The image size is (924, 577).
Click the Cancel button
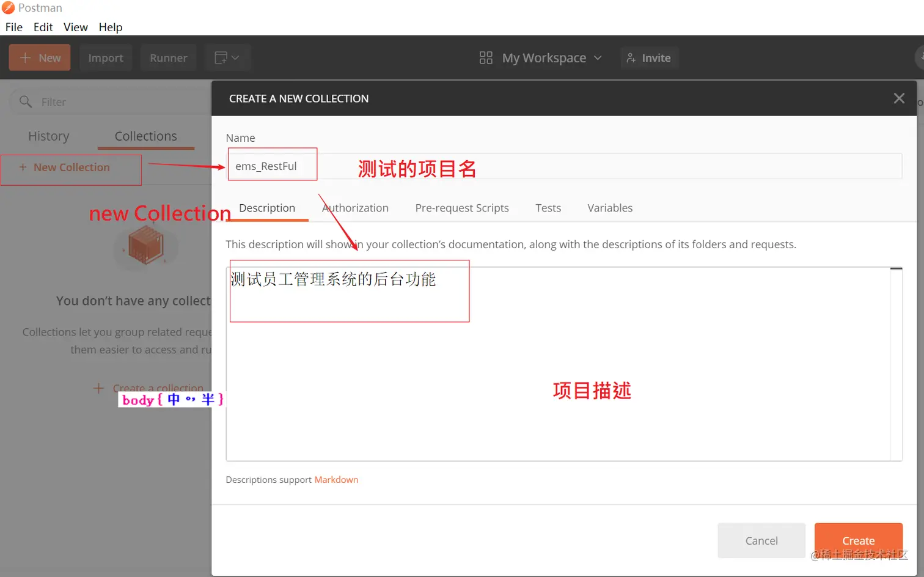point(761,540)
